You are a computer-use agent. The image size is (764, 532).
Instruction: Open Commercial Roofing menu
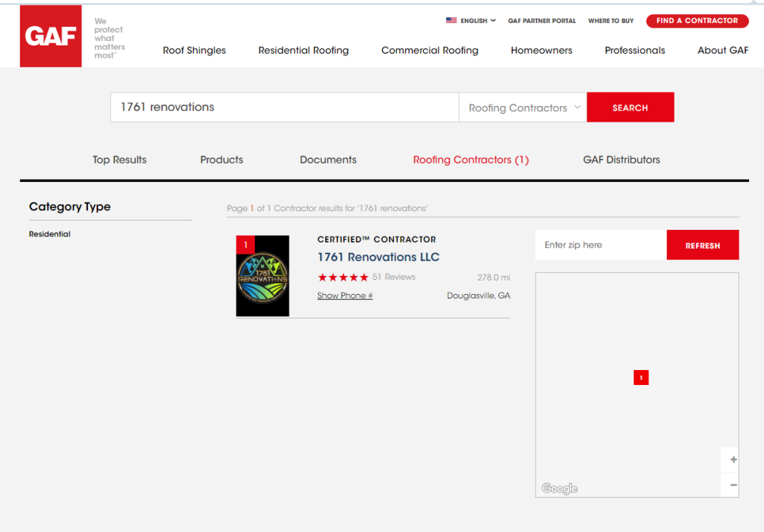coord(430,50)
